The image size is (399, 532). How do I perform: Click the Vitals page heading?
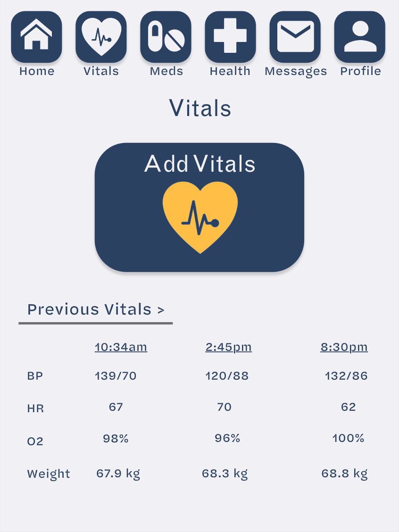200,108
